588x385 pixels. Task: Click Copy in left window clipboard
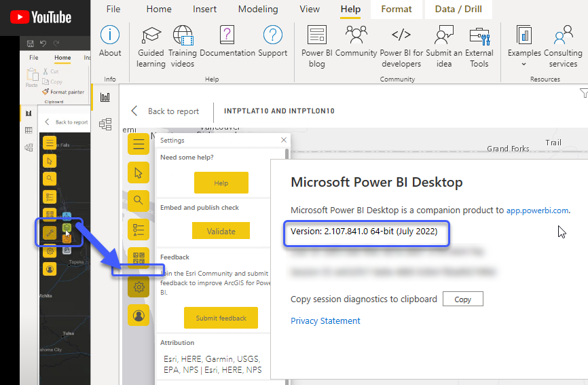tap(52, 81)
